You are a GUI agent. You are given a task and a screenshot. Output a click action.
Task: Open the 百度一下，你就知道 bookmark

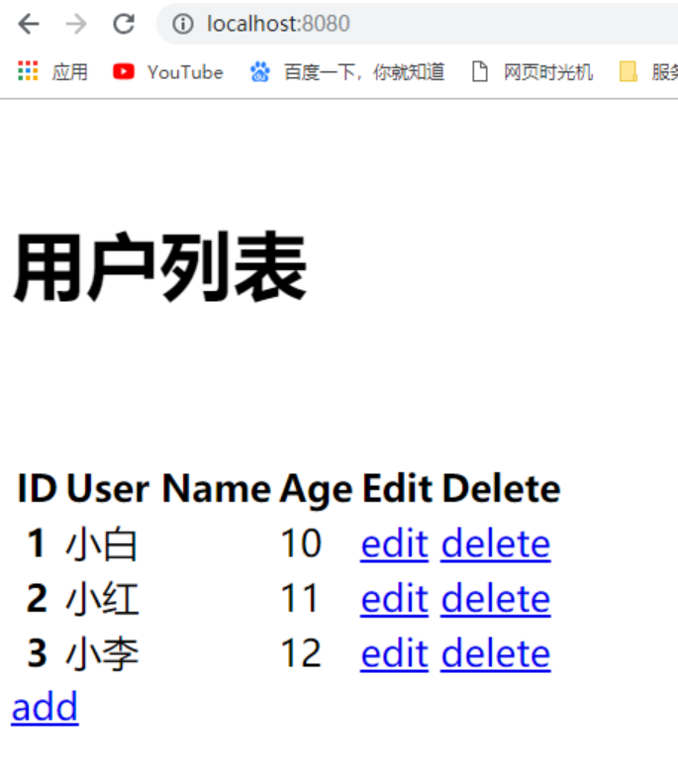347,72
